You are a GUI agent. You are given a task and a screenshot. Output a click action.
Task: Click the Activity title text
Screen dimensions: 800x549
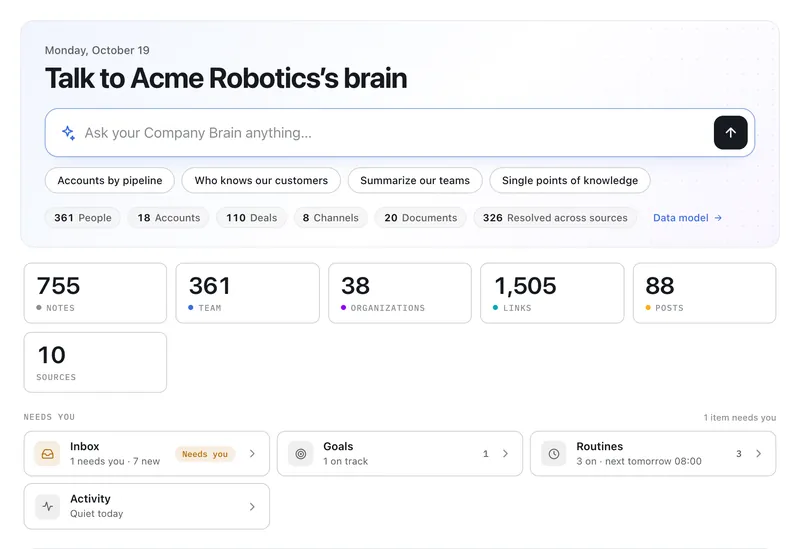(x=90, y=498)
